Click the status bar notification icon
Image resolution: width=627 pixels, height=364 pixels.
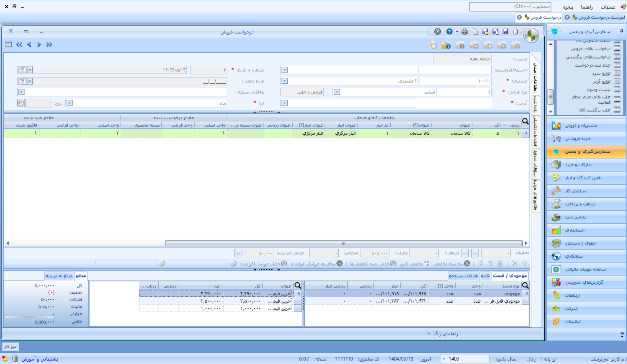(5, 359)
